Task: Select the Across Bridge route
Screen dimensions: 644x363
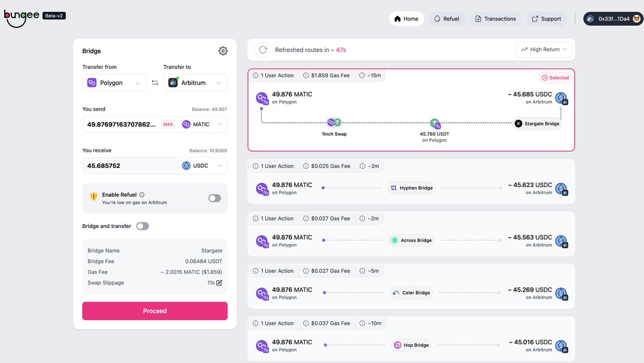Action: (411, 234)
